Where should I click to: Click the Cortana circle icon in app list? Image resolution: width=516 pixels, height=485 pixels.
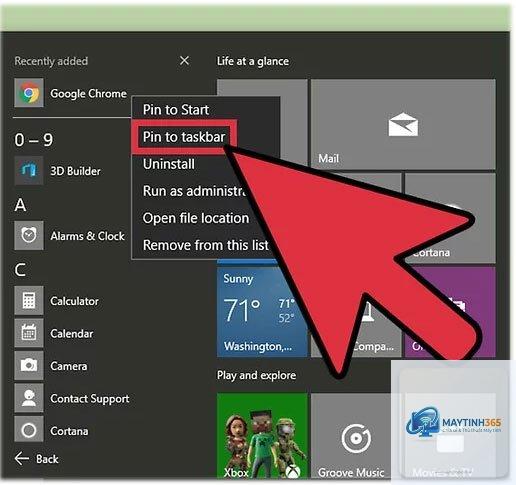coord(29,430)
